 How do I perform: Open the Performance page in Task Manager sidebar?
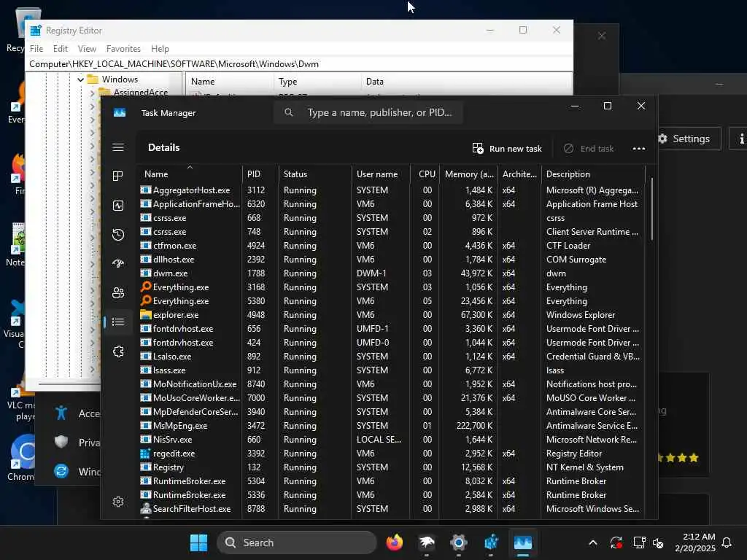(x=118, y=205)
